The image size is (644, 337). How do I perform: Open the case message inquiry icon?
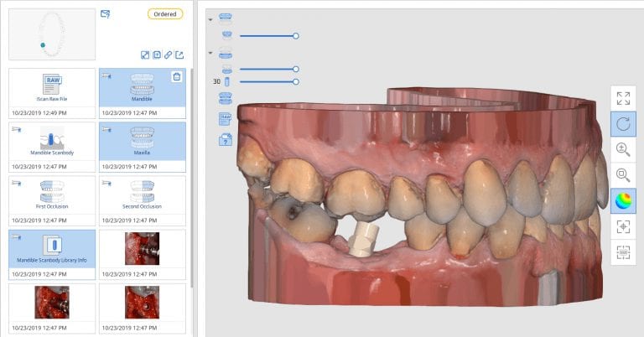pyautogui.click(x=105, y=14)
